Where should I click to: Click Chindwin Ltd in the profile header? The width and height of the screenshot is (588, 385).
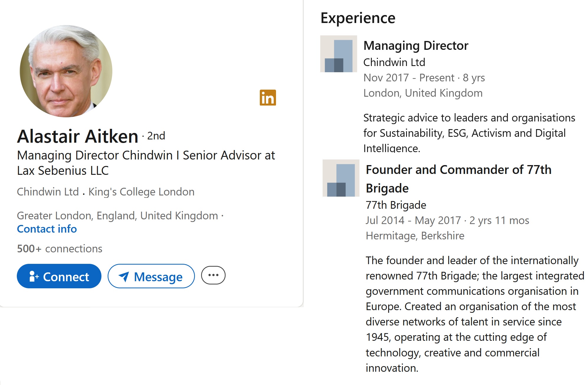[48, 192]
